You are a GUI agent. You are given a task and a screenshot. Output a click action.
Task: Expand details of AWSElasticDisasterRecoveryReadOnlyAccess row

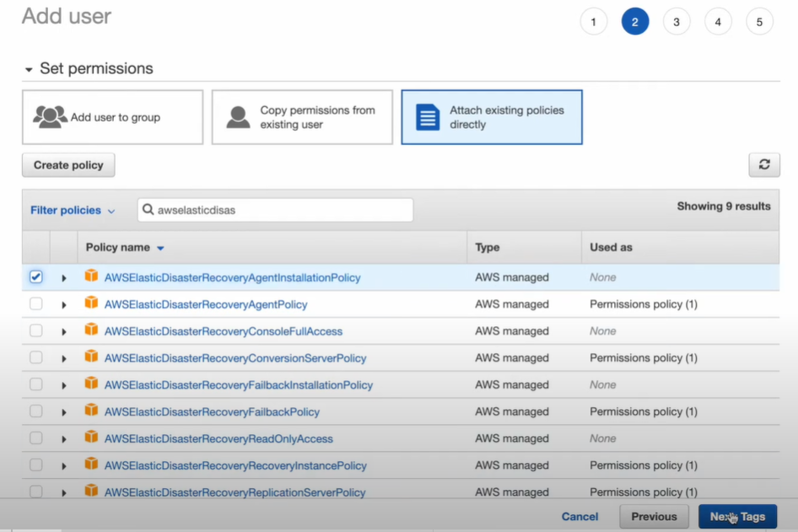tap(63, 439)
